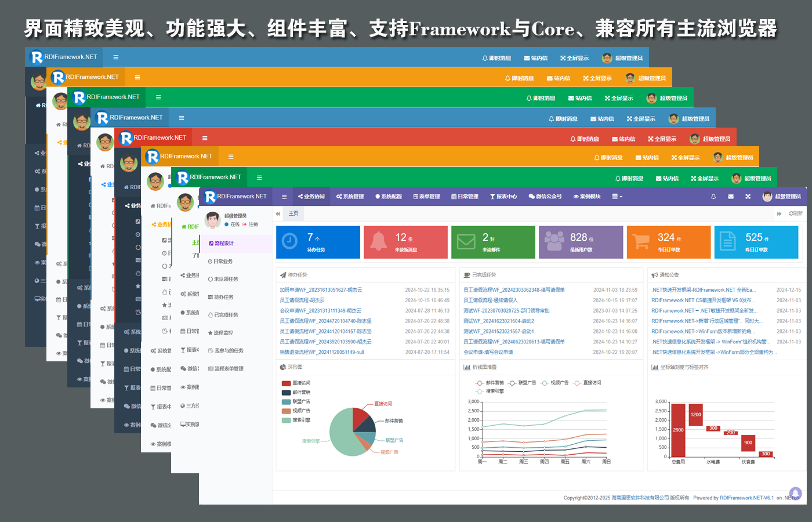Open the 案例模块 top navigation item
This screenshot has height=522, width=812.
pos(587,197)
